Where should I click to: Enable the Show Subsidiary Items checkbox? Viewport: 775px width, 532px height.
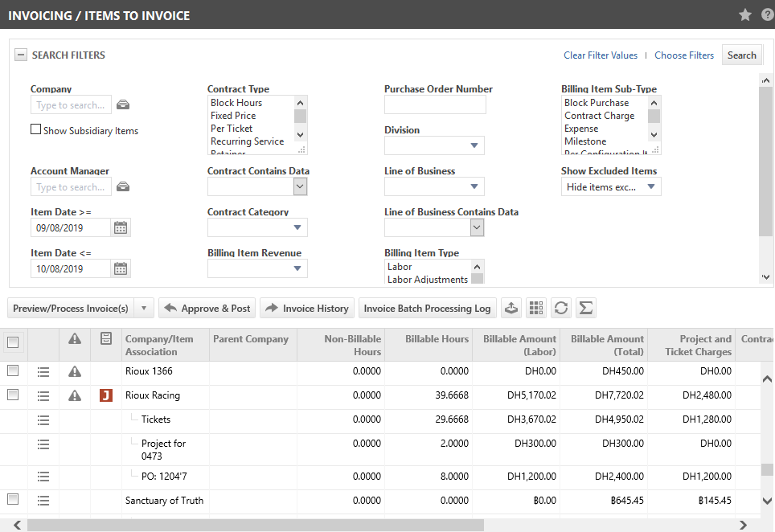coord(35,129)
